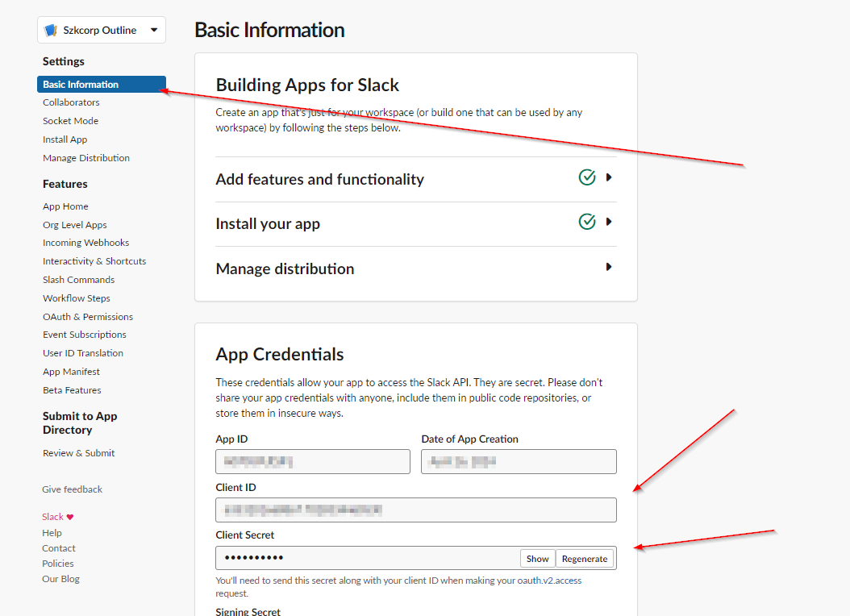Open the Help link
Image resolution: width=850 pixels, height=616 pixels.
[x=52, y=533]
